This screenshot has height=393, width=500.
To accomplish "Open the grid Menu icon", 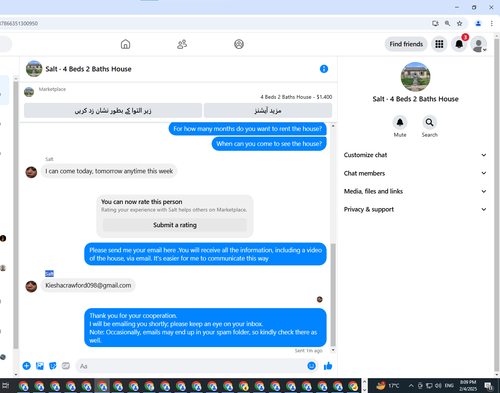I will 439,44.
